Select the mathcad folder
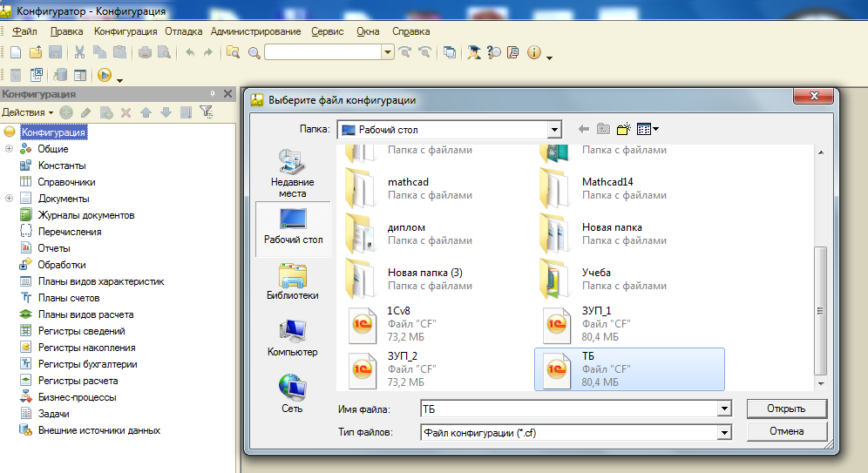This screenshot has width=868, height=473. (435, 189)
